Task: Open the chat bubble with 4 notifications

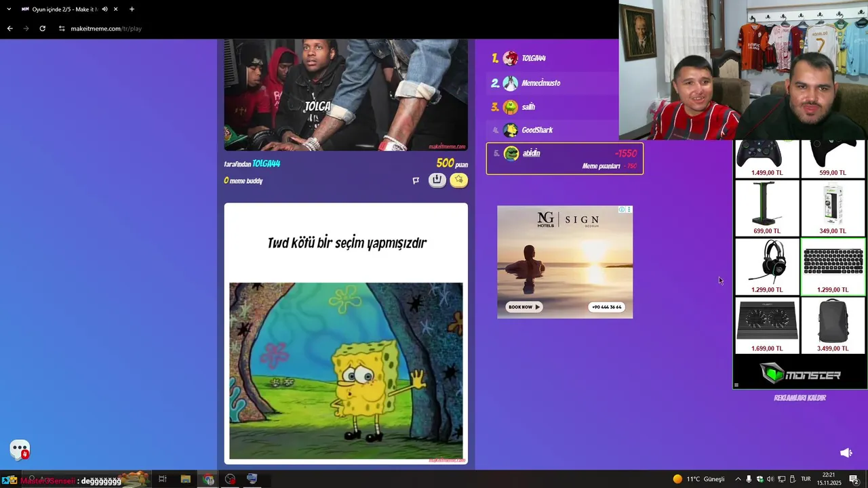Action: tap(20, 449)
